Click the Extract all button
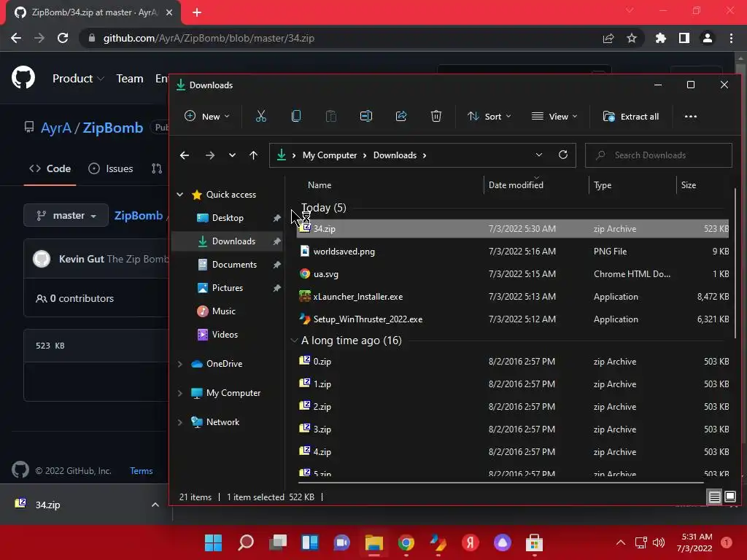747x560 pixels. (x=631, y=116)
